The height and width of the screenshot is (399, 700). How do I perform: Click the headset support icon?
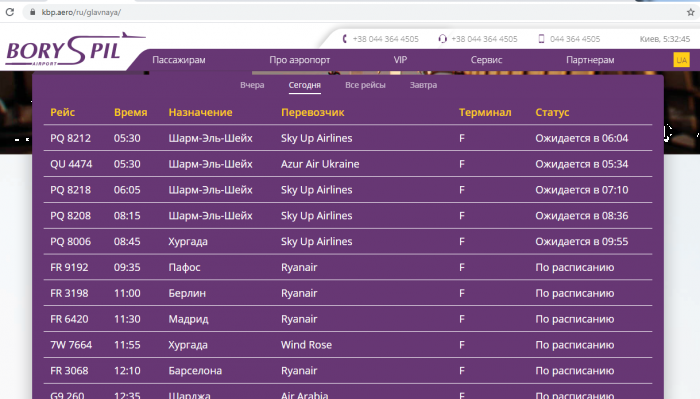(442, 39)
